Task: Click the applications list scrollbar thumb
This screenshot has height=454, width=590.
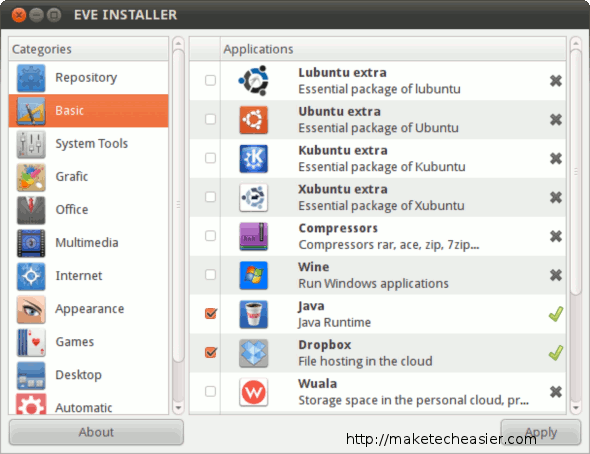Action: (x=576, y=172)
